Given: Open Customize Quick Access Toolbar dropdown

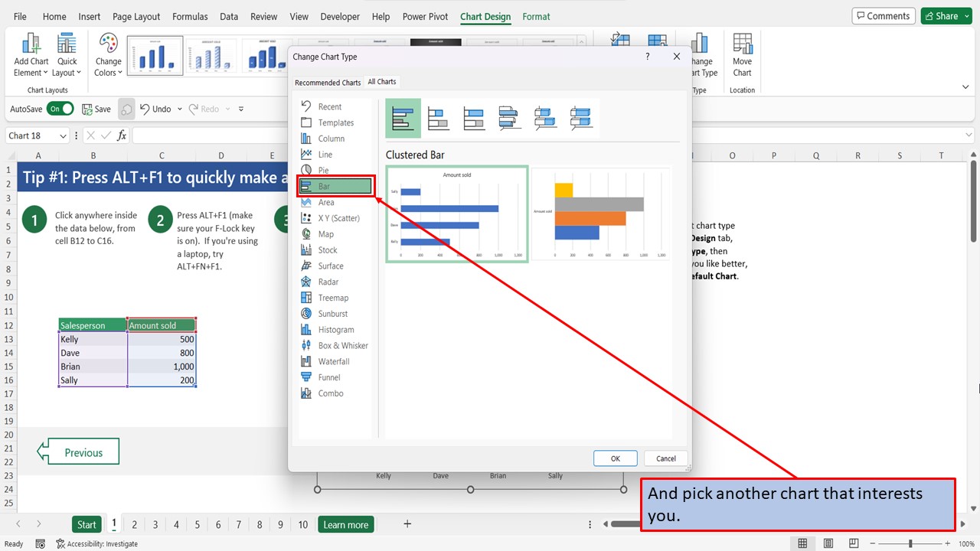Looking at the screenshot, I should coord(241,109).
